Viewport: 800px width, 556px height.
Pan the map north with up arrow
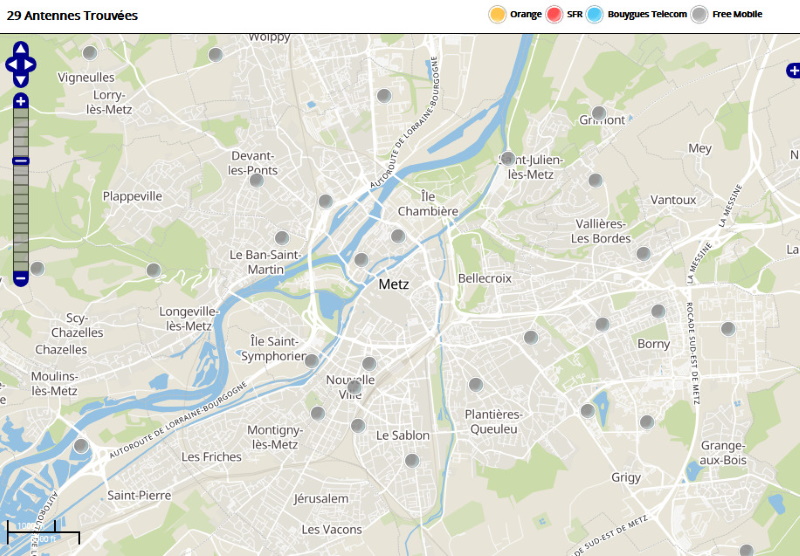point(20,49)
